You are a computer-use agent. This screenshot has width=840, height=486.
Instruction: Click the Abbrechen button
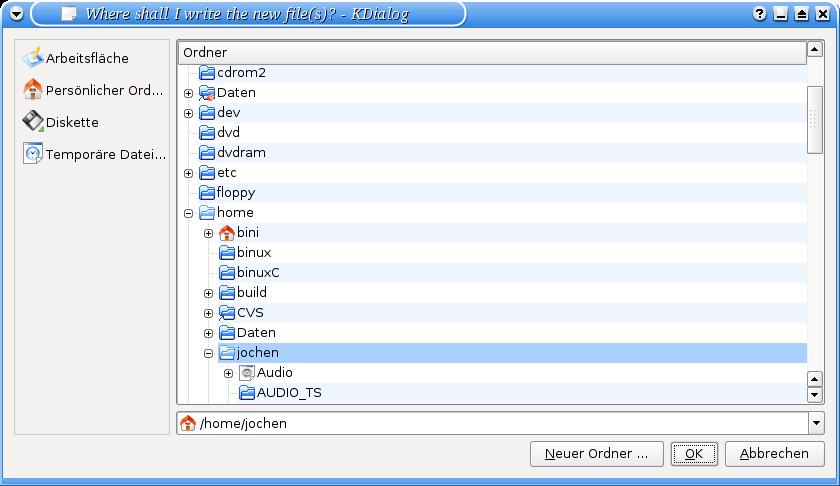coord(775,454)
